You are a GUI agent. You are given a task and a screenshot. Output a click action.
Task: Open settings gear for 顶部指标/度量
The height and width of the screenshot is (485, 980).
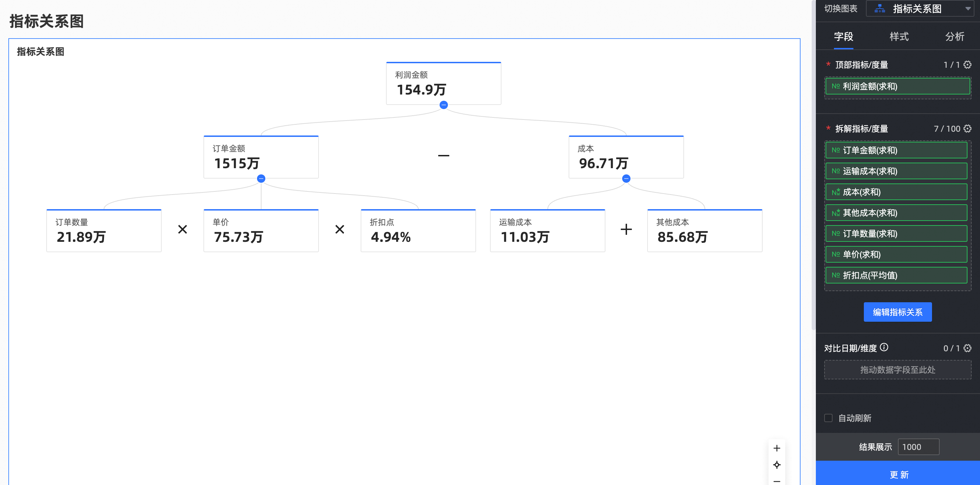click(x=967, y=65)
